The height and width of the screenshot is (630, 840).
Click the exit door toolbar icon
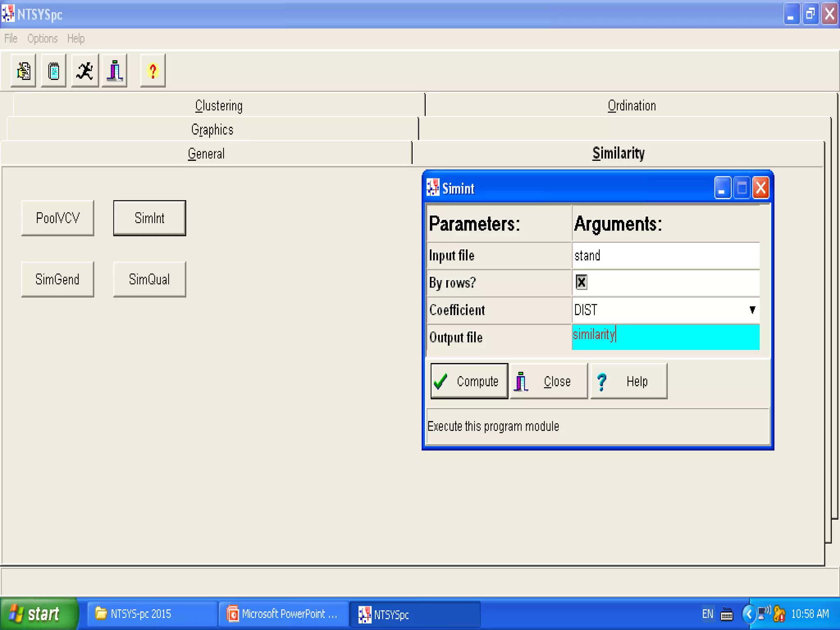click(x=114, y=71)
